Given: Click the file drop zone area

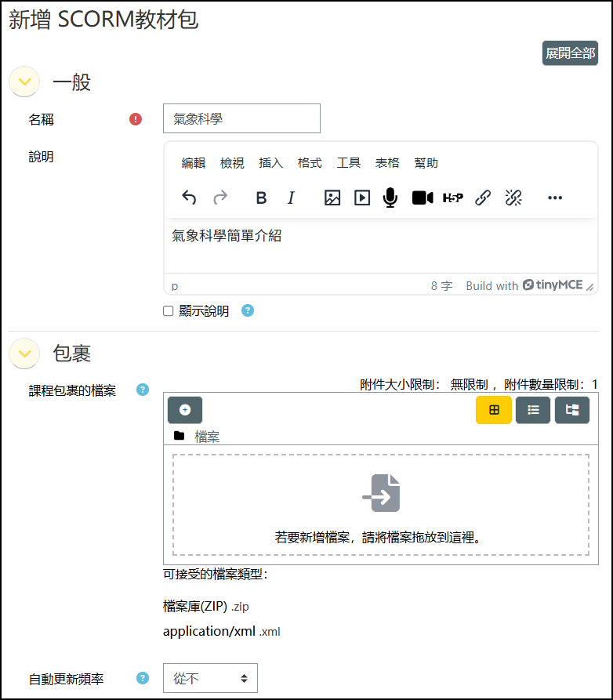Looking at the screenshot, I should (381, 505).
